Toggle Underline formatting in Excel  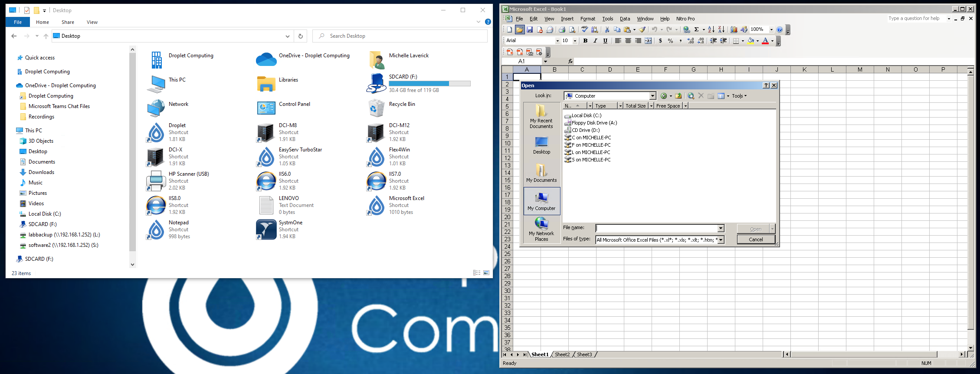tap(605, 40)
